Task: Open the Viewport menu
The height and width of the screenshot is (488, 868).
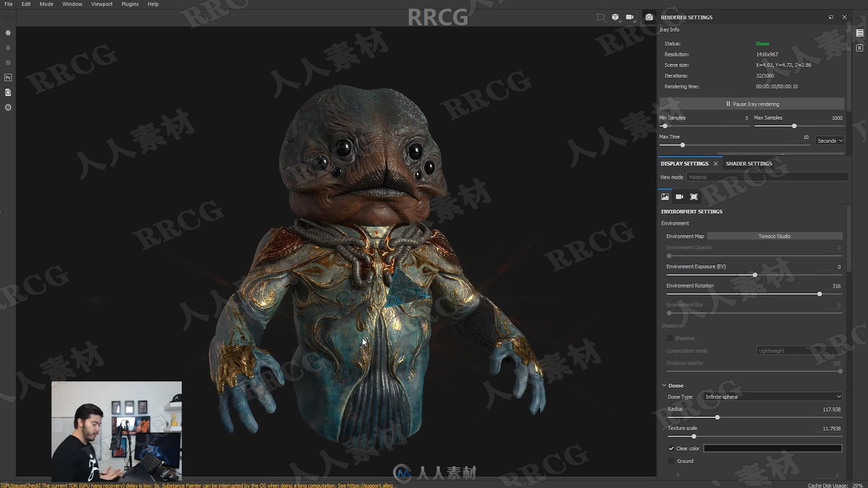Action: tap(101, 4)
